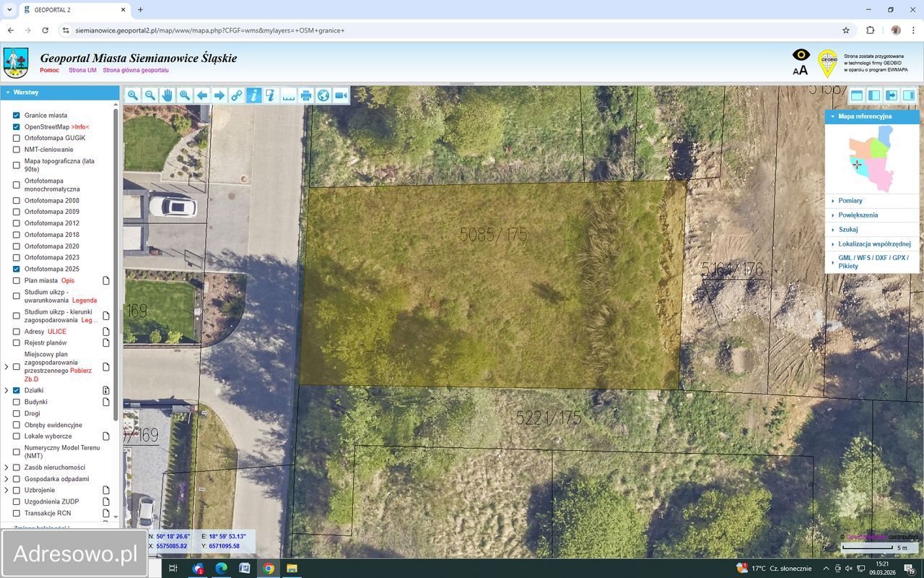Open Lokalizacja współrzędnej section

[874, 244]
